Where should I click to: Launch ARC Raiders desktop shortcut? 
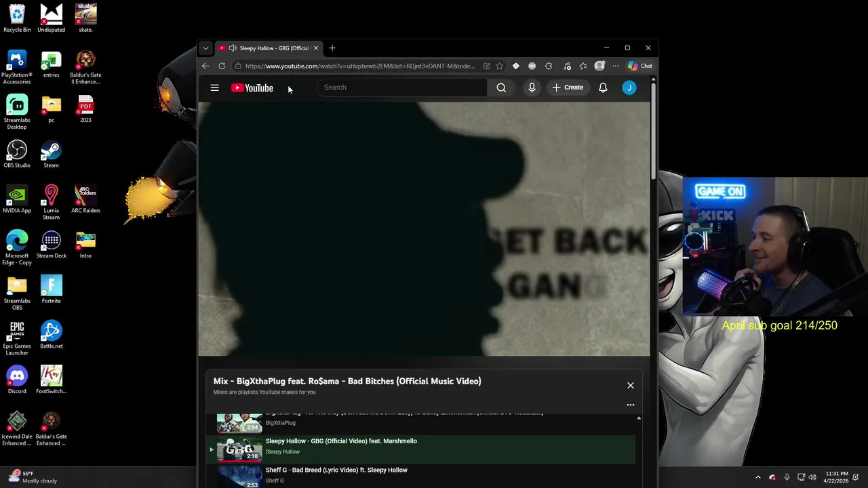click(85, 199)
